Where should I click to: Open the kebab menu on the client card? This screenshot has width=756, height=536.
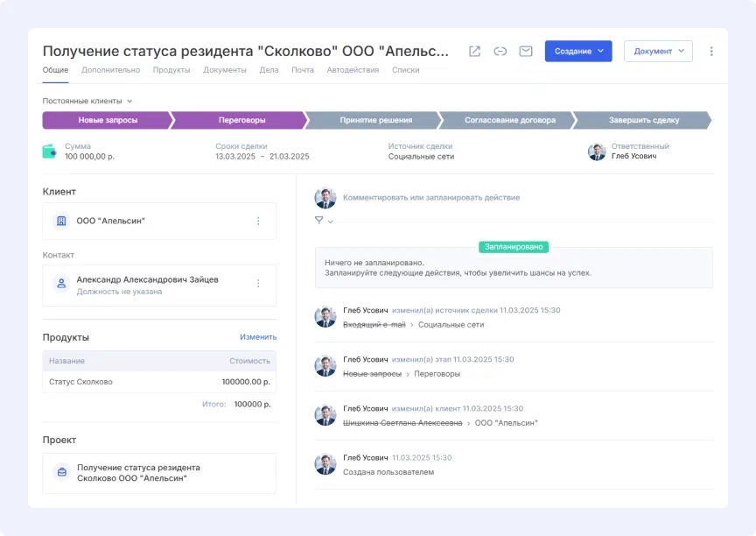[x=260, y=220]
